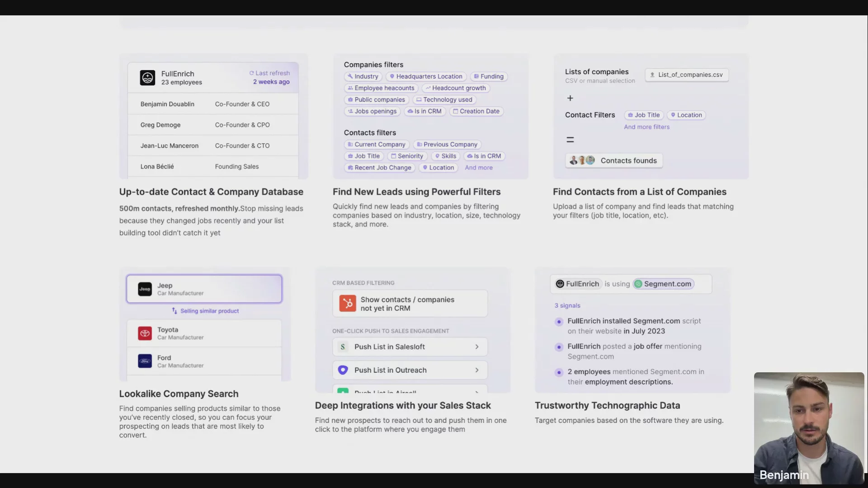
Task: Choose the Recent Job Change filter chip
Action: 379,168
